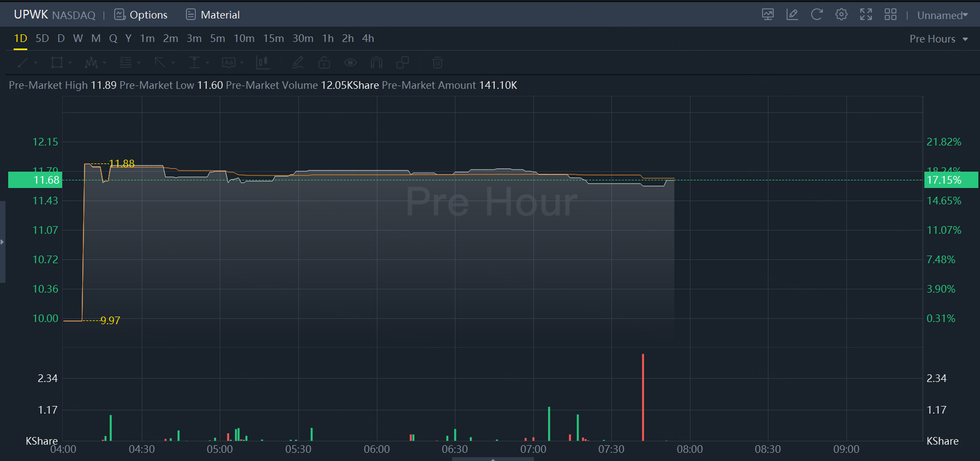Click the candlestick chart type icon
This screenshot has height=461, width=980.
point(263,63)
